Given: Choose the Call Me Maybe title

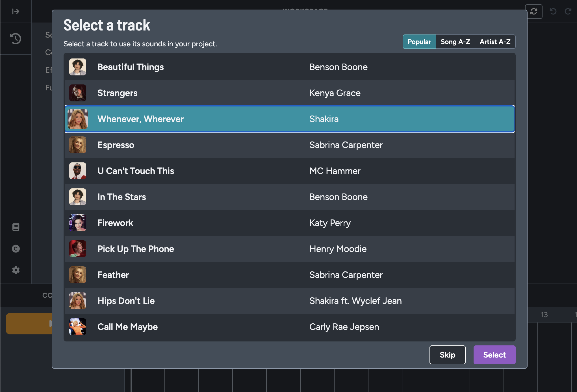Looking at the screenshot, I should coord(128,327).
